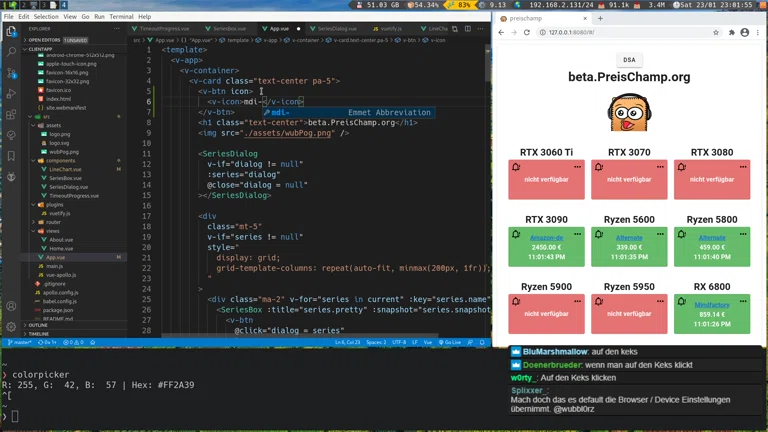Bookmark this page with the star icon
This screenshot has width=768, height=432.
[716, 33]
